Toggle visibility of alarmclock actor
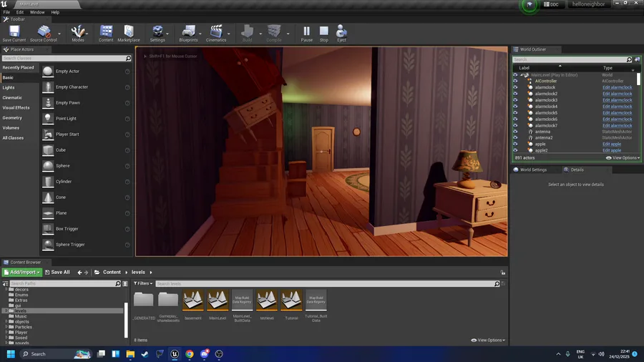This screenshot has width=644, height=362. coord(515,87)
